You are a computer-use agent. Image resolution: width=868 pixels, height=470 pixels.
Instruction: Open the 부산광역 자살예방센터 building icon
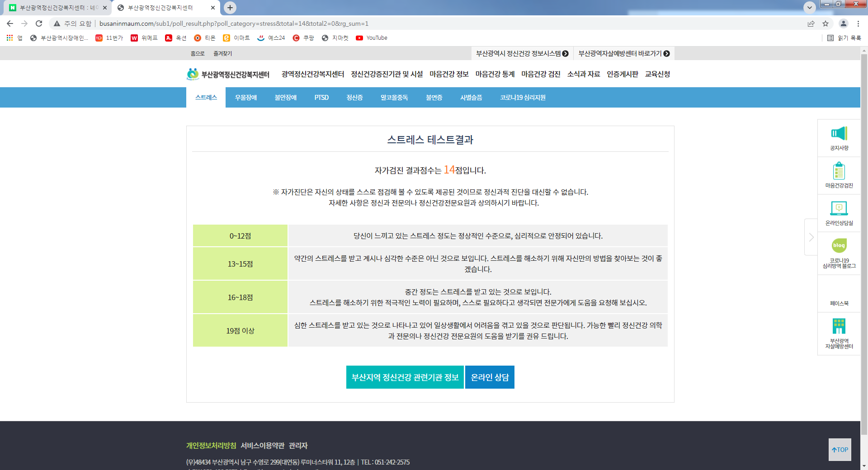[839, 326]
